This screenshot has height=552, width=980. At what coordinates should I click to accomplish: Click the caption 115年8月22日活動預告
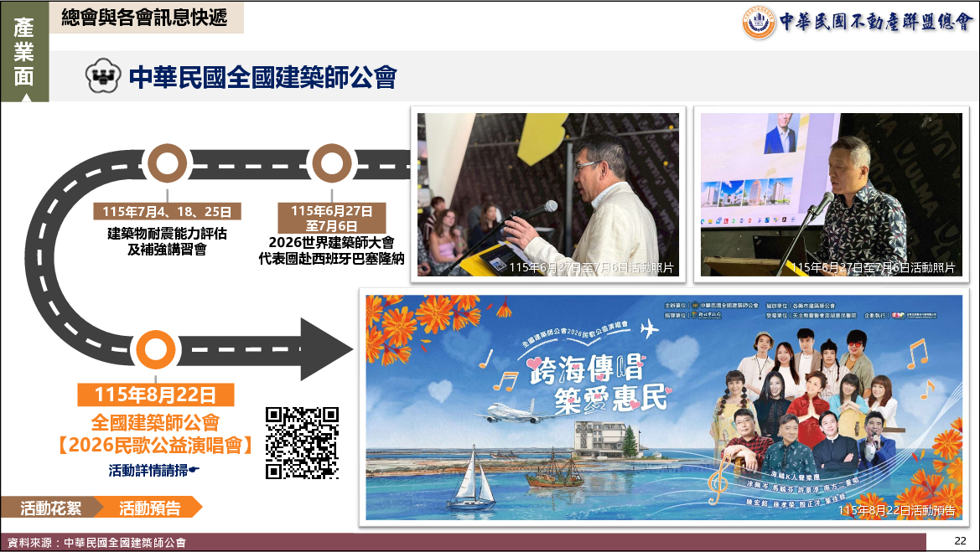(896, 510)
